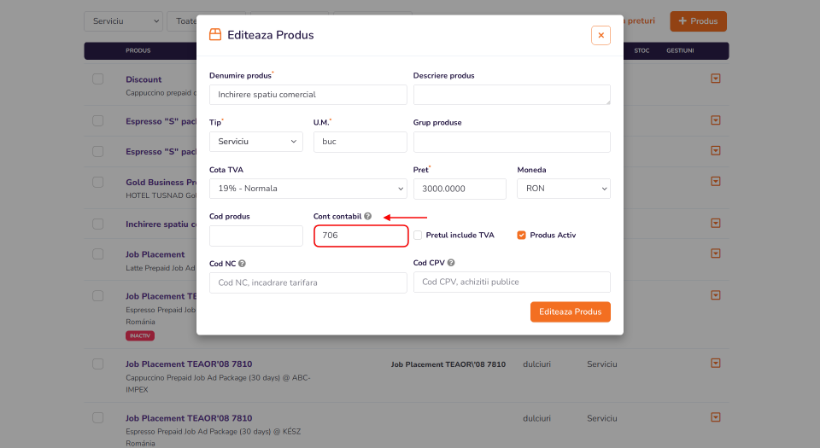The image size is (820, 448).
Task: Open the Tip dropdown showing Serviciu
Action: point(255,142)
